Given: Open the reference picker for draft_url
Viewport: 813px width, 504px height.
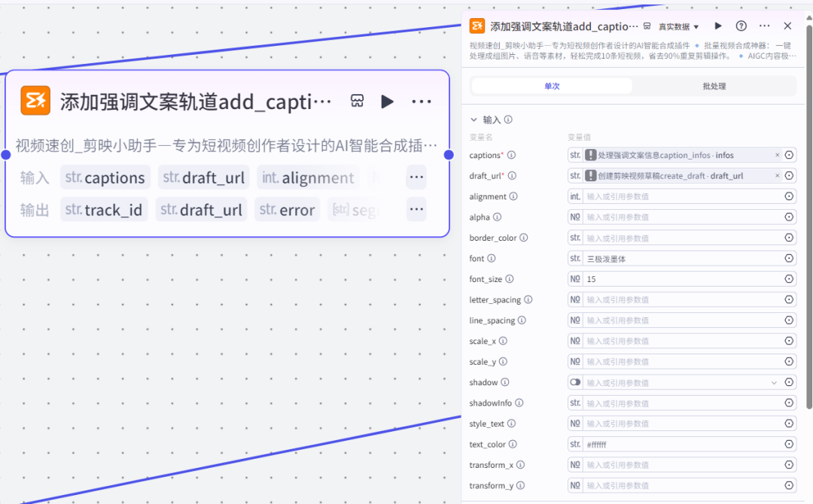Looking at the screenshot, I should pyautogui.click(x=789, y=175).
